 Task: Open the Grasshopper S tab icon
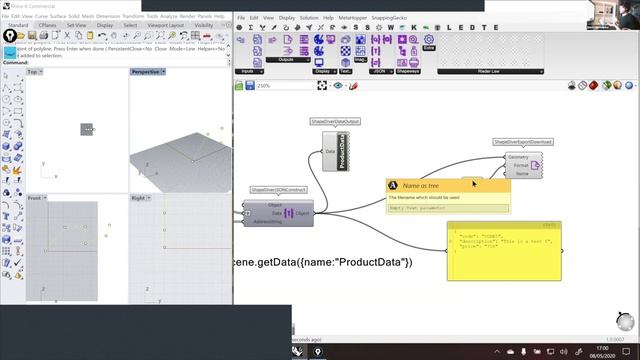pyautogui.click(x=356, y=27)
